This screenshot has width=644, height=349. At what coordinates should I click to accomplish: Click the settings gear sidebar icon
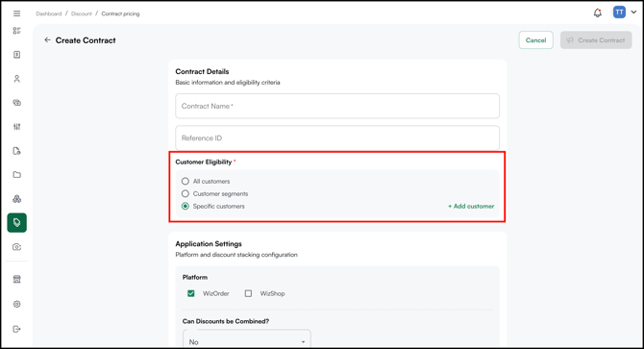click(x=17, y=304)
